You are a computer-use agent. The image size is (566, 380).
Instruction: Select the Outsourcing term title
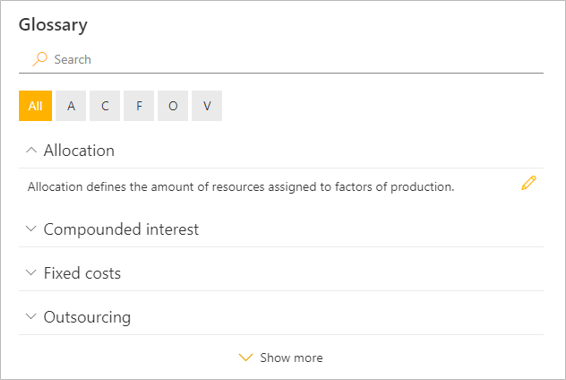[87, 318]
